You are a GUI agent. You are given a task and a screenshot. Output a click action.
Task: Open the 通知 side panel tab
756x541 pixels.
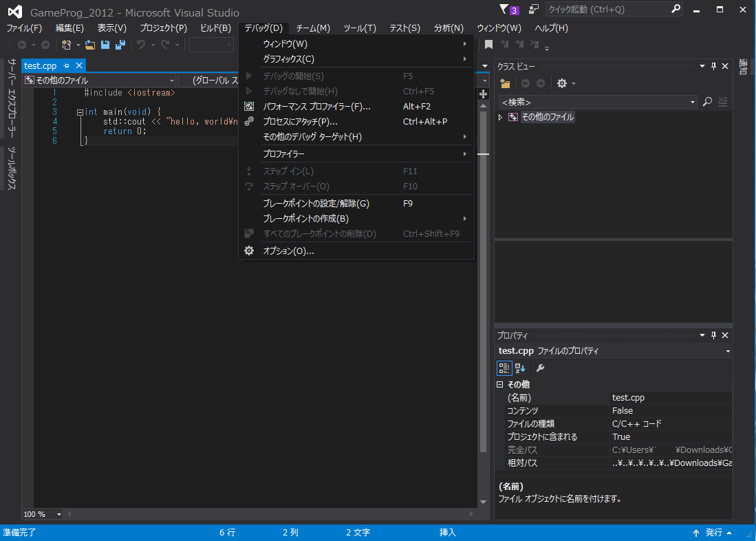coord(744,67)
